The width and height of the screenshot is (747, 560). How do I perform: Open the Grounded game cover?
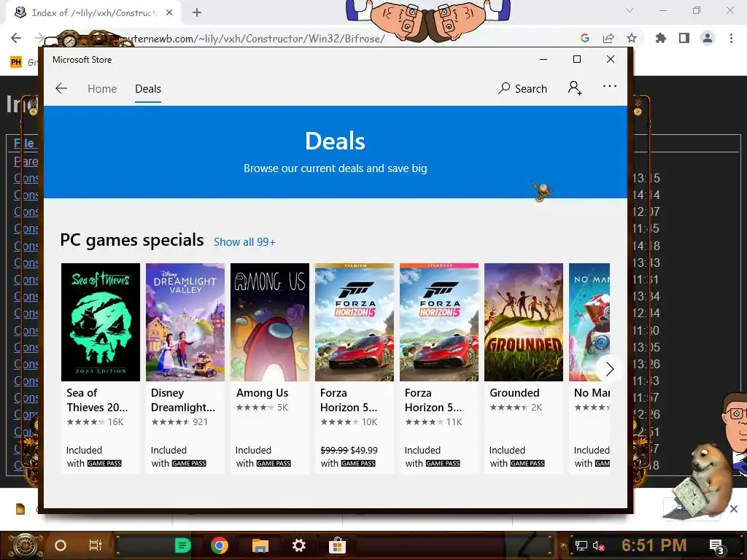tap(524, 322)
